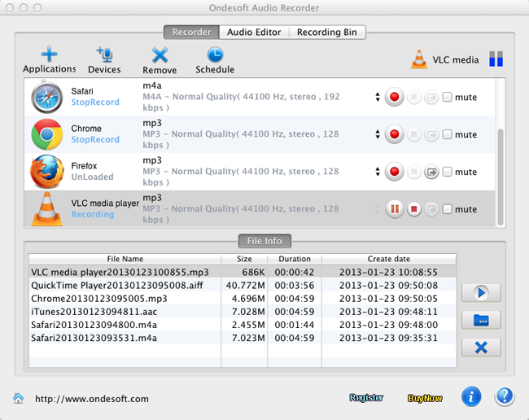The image size is (529, 420).
Task: Enable the mute checkbox for Safari
Action: (448, 97)
